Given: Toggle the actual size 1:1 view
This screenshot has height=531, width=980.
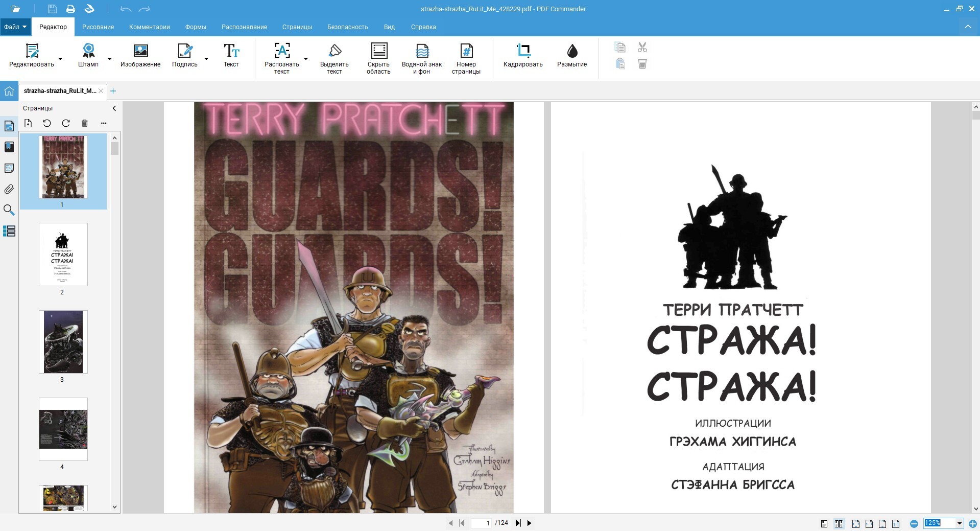Looking at the screenshot, I should 896,523.
